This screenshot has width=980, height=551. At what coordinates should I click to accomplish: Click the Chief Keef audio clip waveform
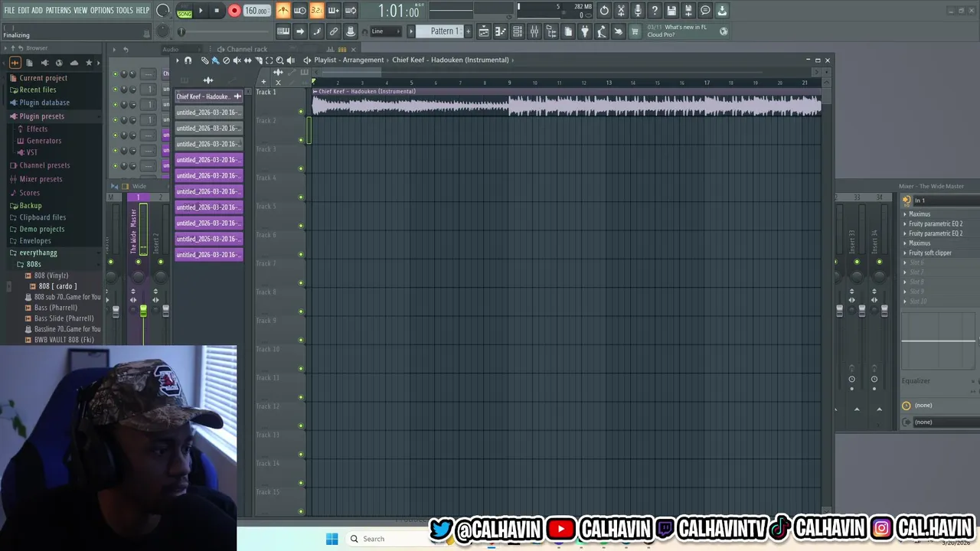pos(567,106)
